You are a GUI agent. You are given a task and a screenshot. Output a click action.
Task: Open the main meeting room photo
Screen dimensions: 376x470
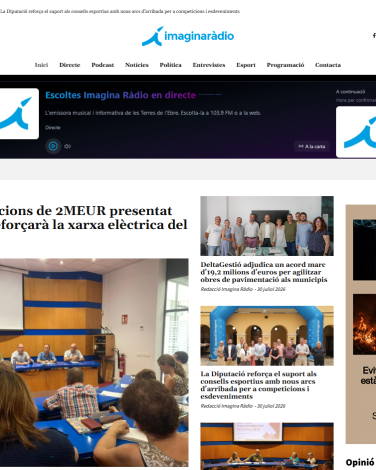94,362
